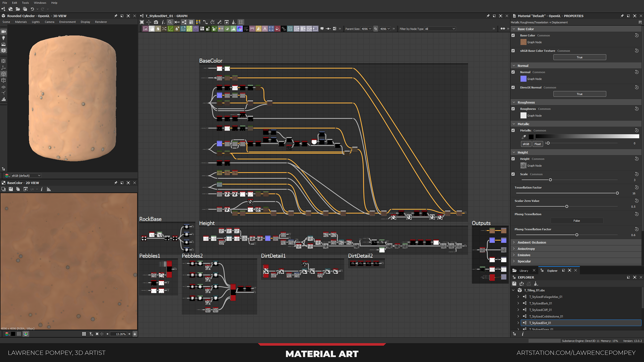
Task: Reset Base Color to default using arrow icon
Action: [x=637, y=35]
